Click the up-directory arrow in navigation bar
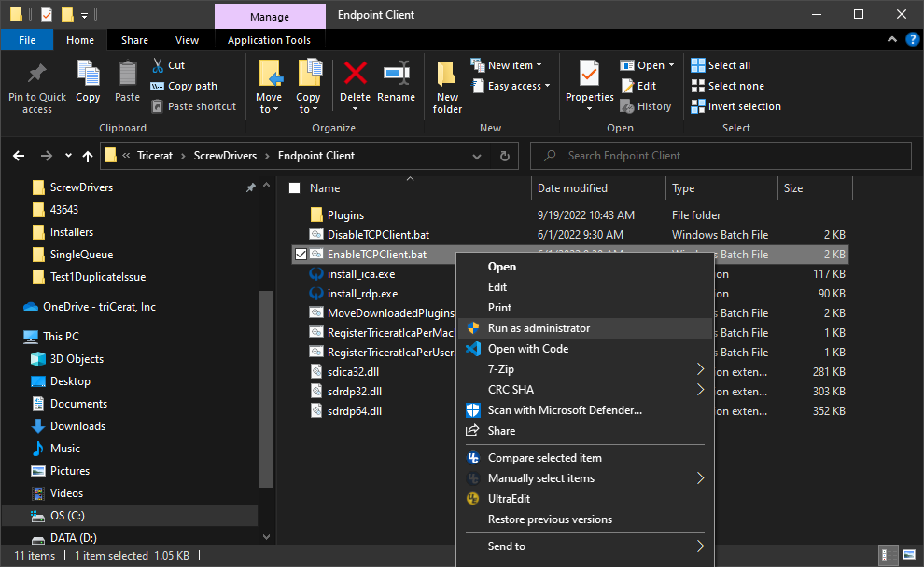The width and height of the screenshot is (924, 567). point(88,156)
